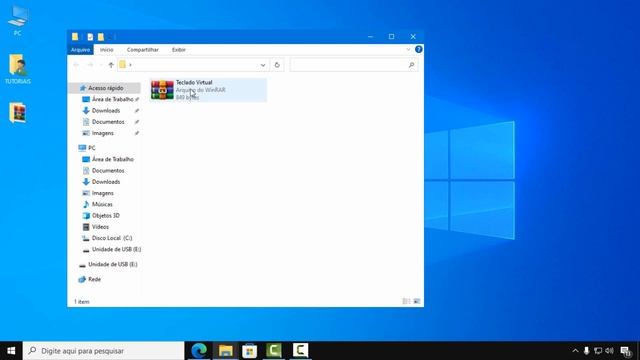Open the notification center
This screenshot has width=640, height=360.
(x=626, y=351)
